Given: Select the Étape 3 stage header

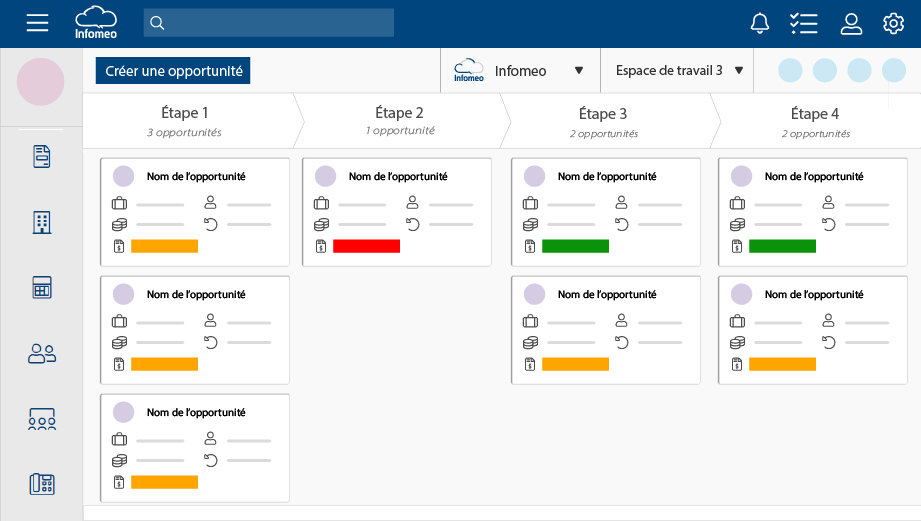Looking at the screenshot, I should (x=603, y=121).
